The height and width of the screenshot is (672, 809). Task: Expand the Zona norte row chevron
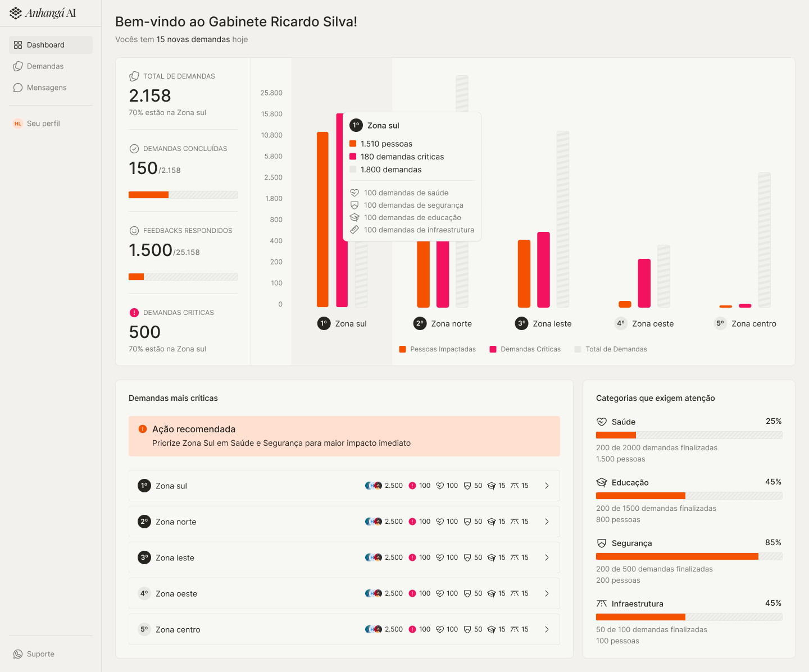coord(547,522)
